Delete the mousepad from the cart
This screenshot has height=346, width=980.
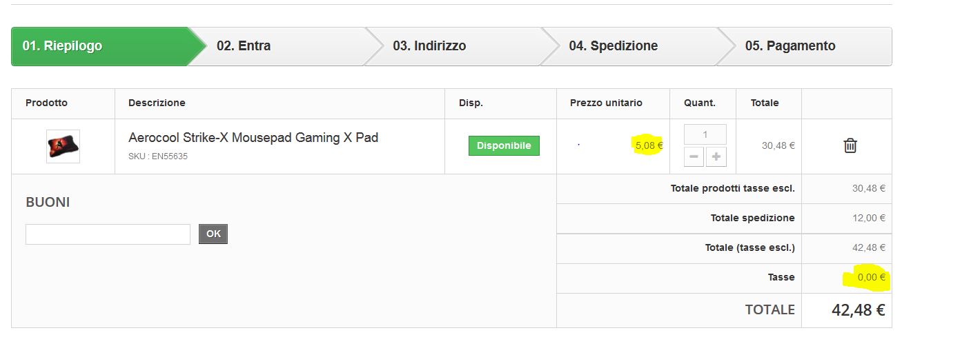pyautogui.click(x=850, y=145)
